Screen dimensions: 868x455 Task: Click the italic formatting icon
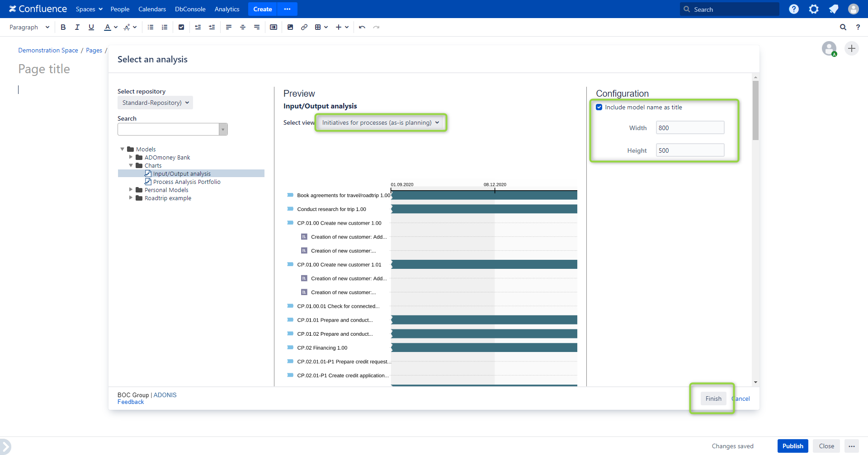pyautogui.click(x=77, y=27)
